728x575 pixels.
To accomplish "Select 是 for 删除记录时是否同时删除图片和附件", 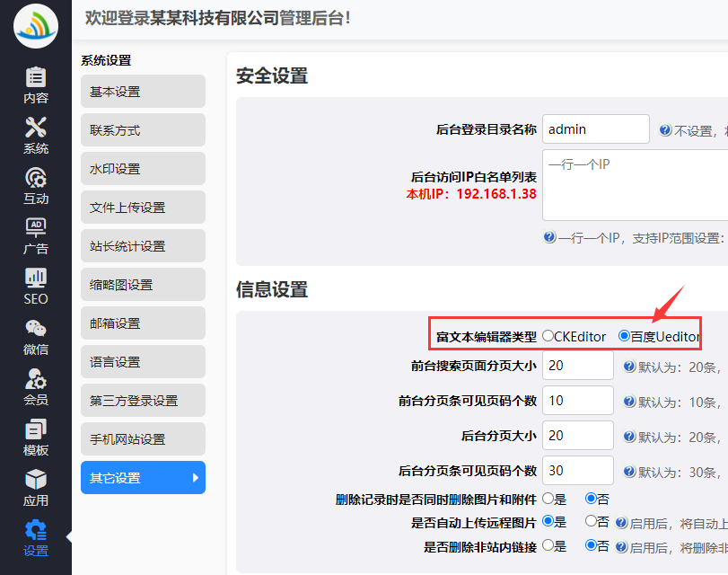I will (548, 499).
